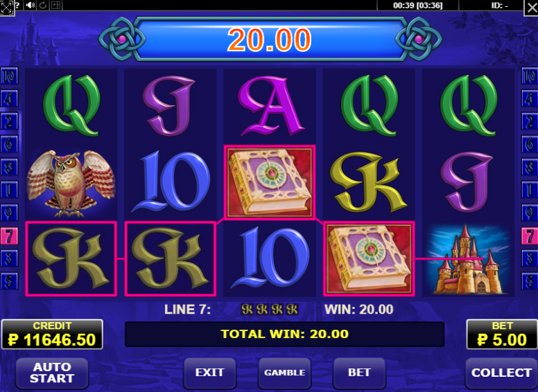Click the castle symbol on the fifth reel
Screen dimensions: 538x392
(x=468, y=259)
